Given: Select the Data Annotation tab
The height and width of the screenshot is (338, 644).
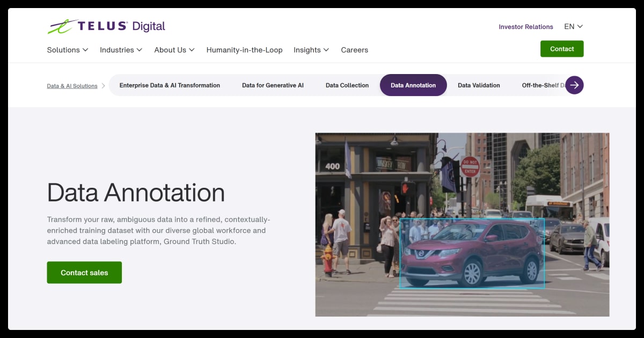Looking at the screenshot, I should [413, 85].
